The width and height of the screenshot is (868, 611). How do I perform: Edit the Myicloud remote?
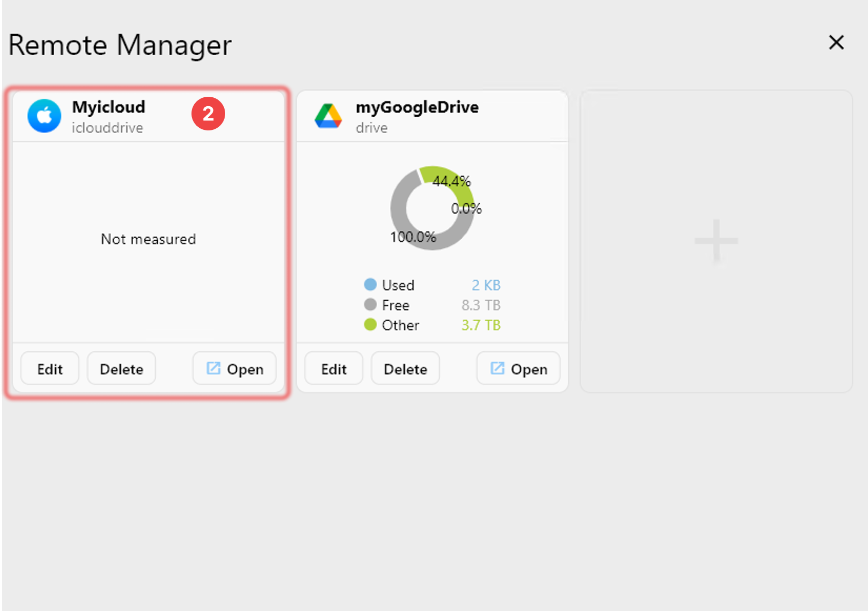pos(49,369)
